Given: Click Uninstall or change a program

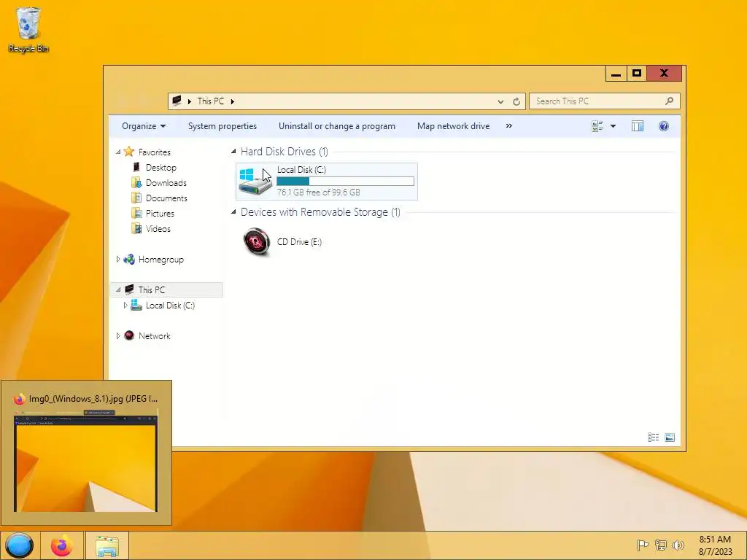Looking at the screenshot, I should (x=337, y=126).
